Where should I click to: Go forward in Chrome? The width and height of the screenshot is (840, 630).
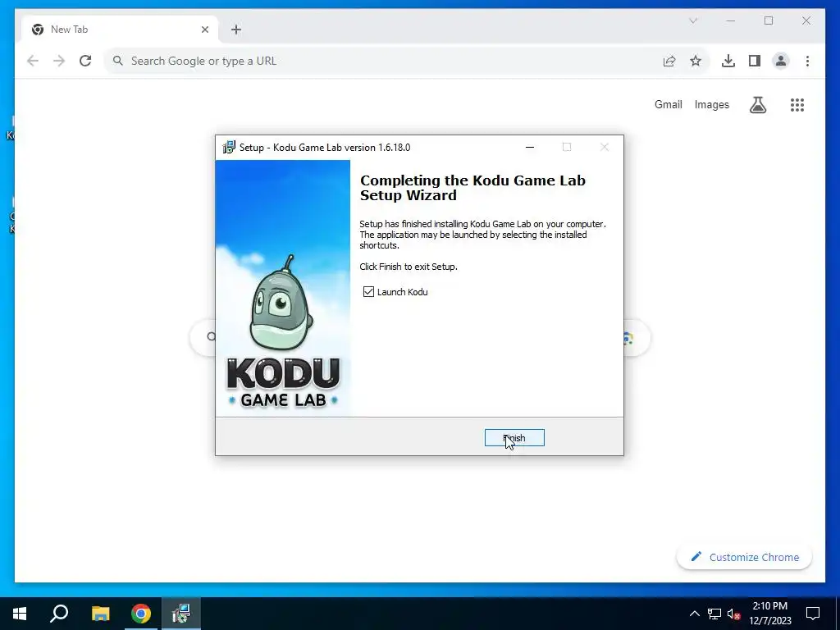tap(59, 61)
